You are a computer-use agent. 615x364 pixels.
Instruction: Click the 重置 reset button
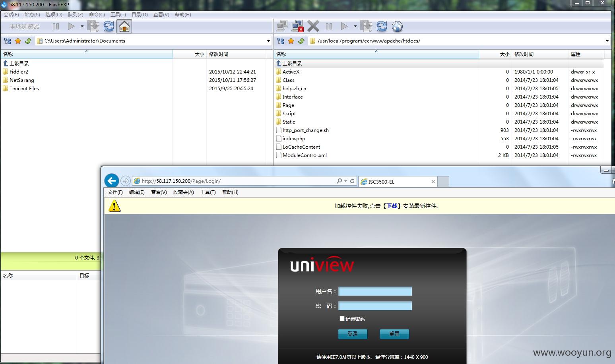pyautogui.click(x=394, y=334)
